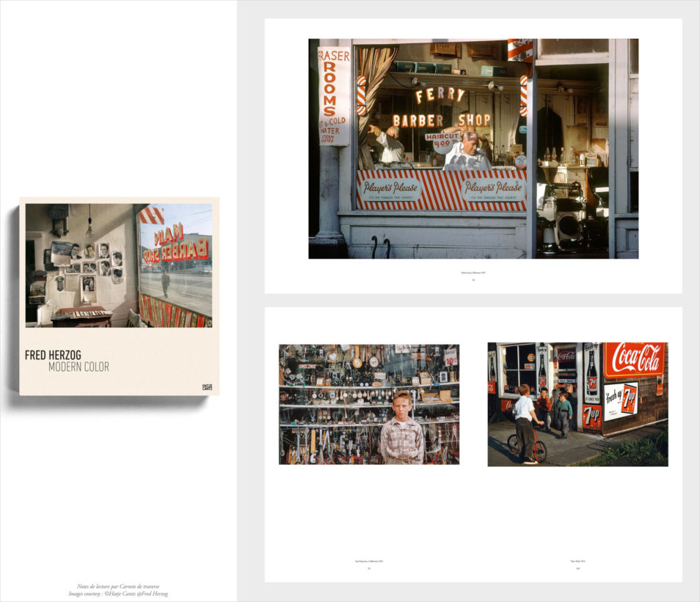Click 'Images courtesy : ©Hatje Cantz @Fred Herzog'
This screenshot has width=700, height=602.
[118, 593]
